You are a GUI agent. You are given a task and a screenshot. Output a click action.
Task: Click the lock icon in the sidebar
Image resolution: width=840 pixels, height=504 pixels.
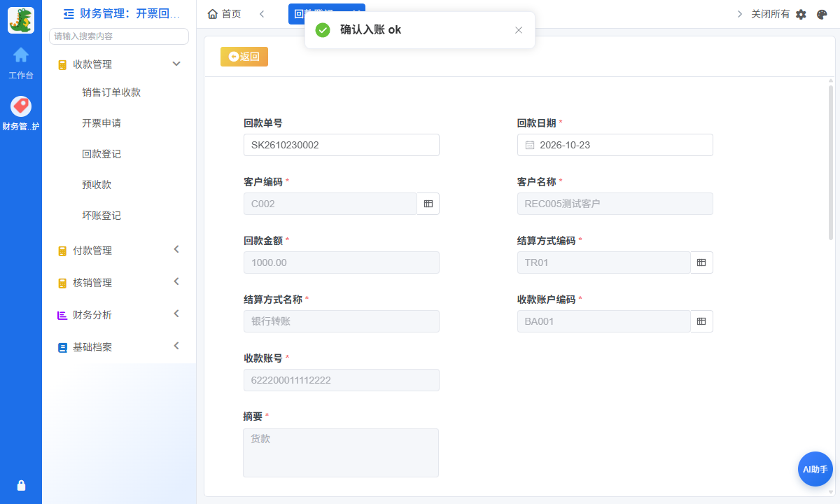(21, 485)
